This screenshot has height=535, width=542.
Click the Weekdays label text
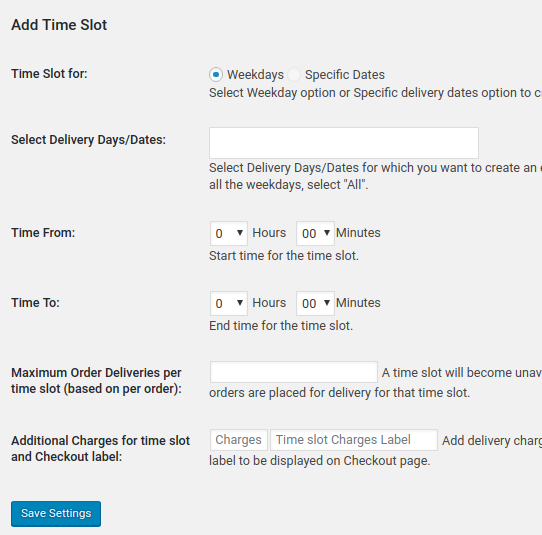(x=255, y=75)
